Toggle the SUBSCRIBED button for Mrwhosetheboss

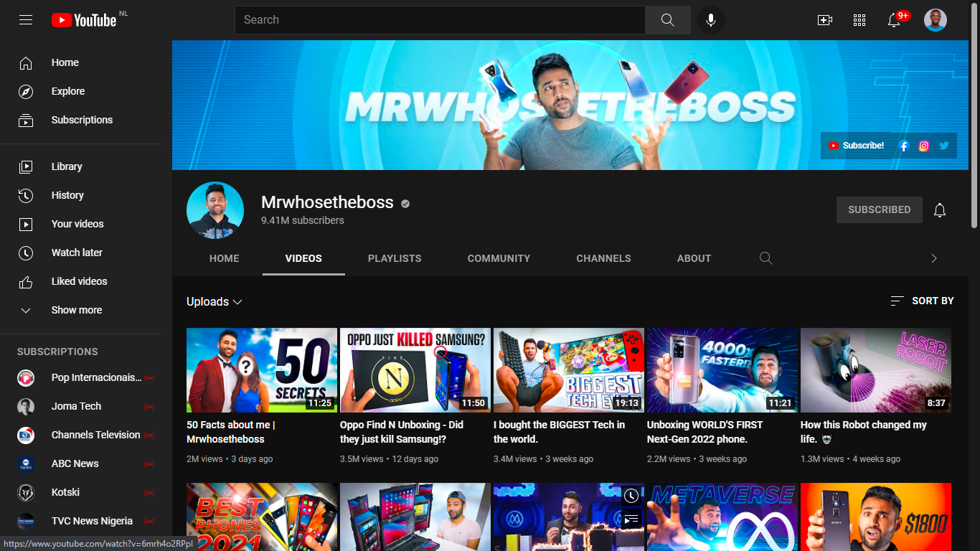(x=880, y=209)
